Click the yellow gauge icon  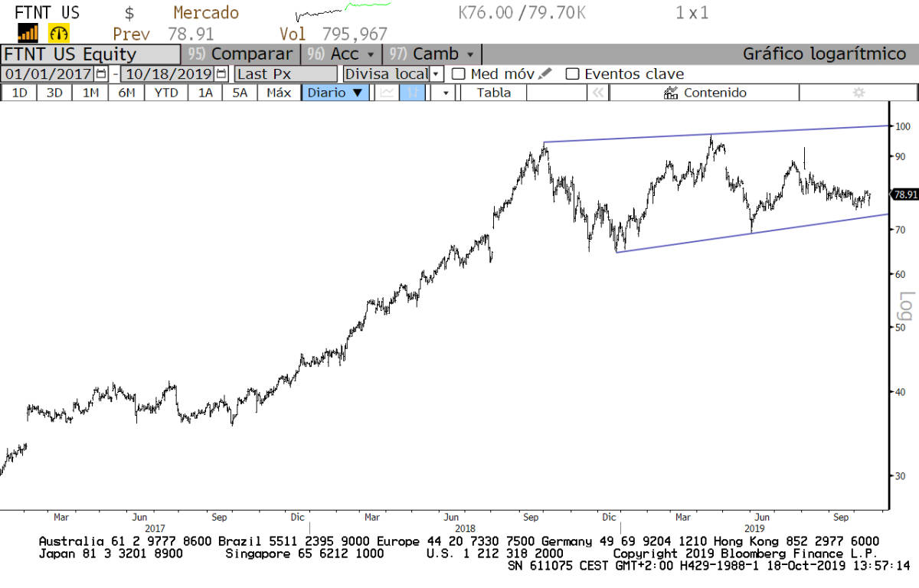(x=59, y=32)
